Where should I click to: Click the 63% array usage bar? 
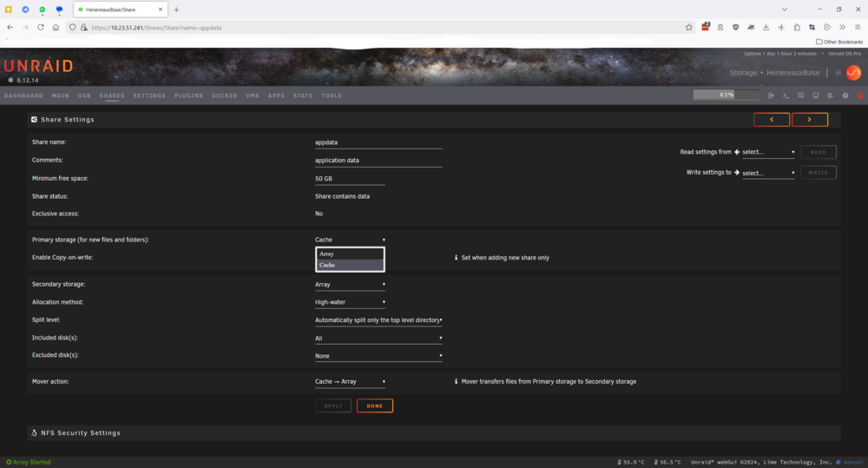pos(727,95)
